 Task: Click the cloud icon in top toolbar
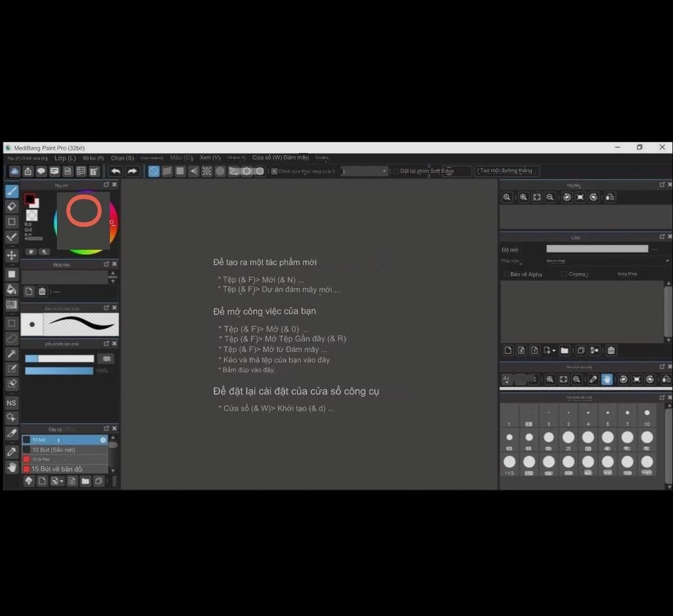coord(14,171)
